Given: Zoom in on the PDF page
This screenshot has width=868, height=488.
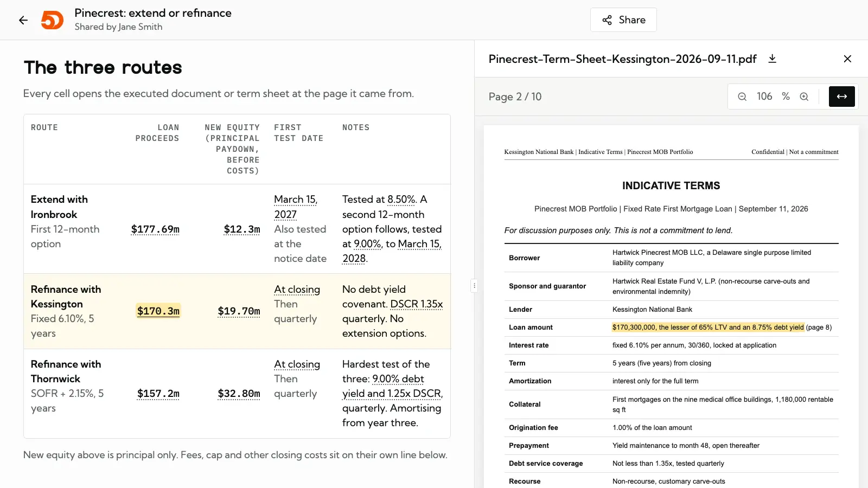Looking at the screenshot, I should point(804,97).
